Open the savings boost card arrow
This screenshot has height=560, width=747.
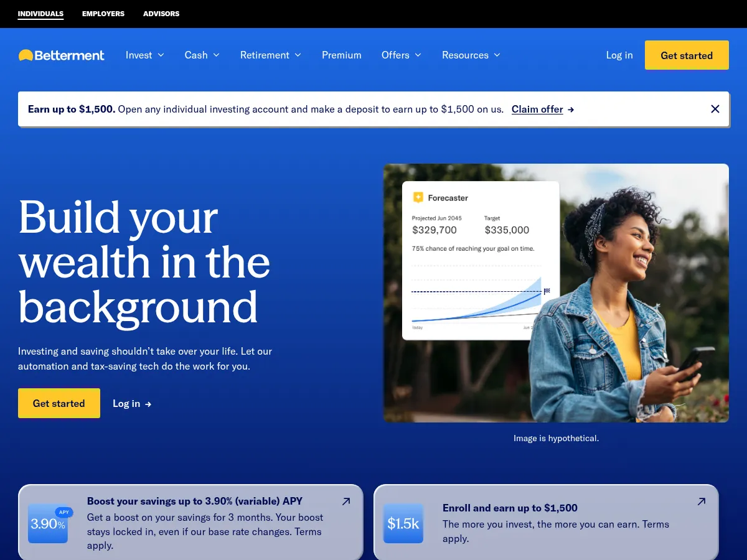click(346, 501)
